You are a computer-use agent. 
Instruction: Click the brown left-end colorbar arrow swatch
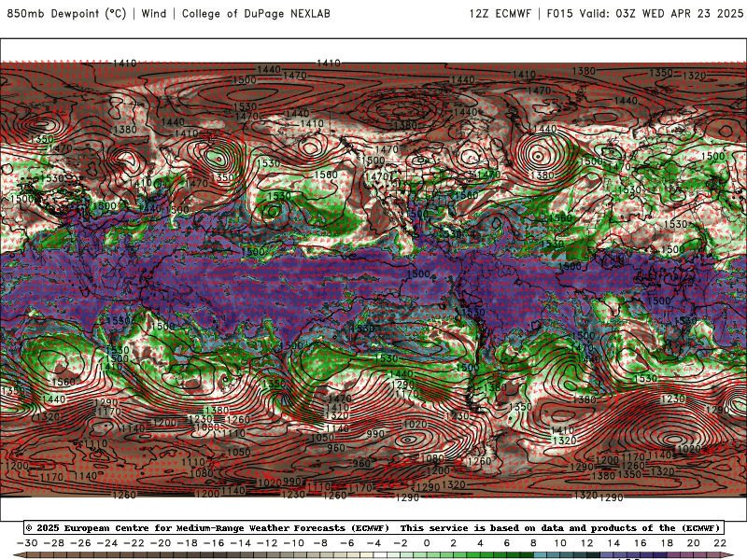[20, 555]
